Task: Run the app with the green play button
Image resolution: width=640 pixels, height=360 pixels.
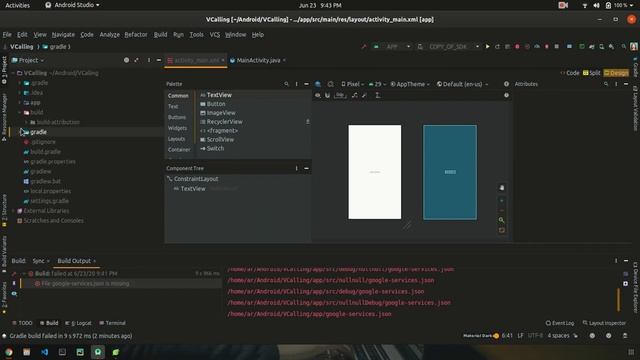Action: [487, 47]
